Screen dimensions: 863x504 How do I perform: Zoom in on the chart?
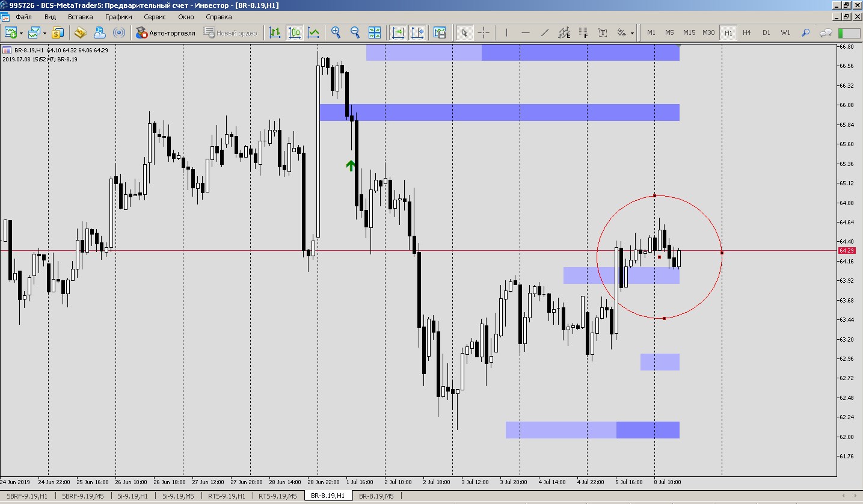(336, 32)
